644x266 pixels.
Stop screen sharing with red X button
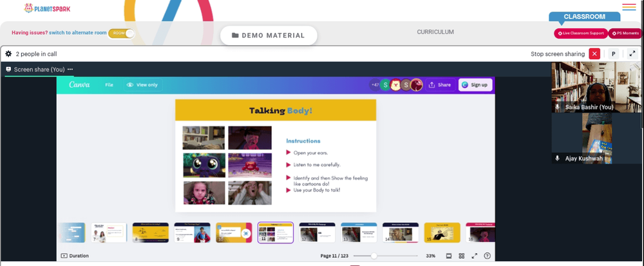594,53
